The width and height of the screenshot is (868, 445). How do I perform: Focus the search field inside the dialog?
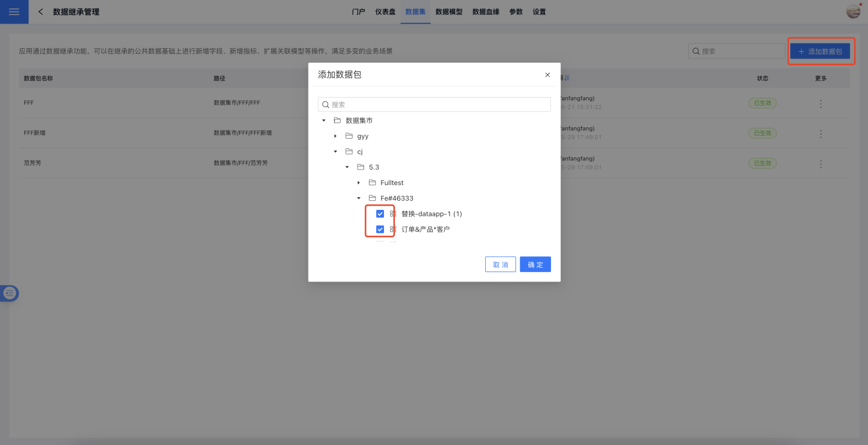(434, 105)
